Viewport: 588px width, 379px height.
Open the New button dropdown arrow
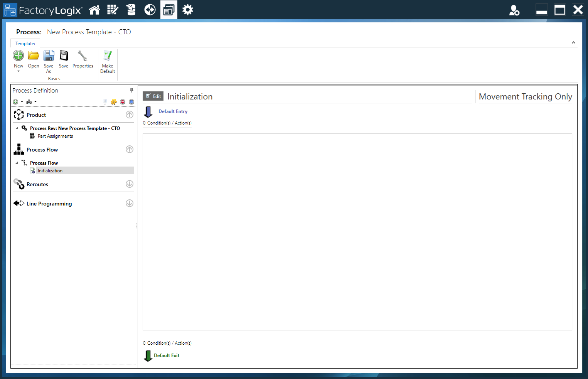18,71
